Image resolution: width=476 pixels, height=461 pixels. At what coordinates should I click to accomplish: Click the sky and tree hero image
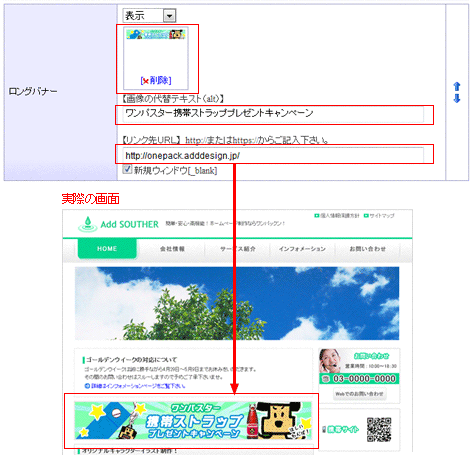pos(237,303)
